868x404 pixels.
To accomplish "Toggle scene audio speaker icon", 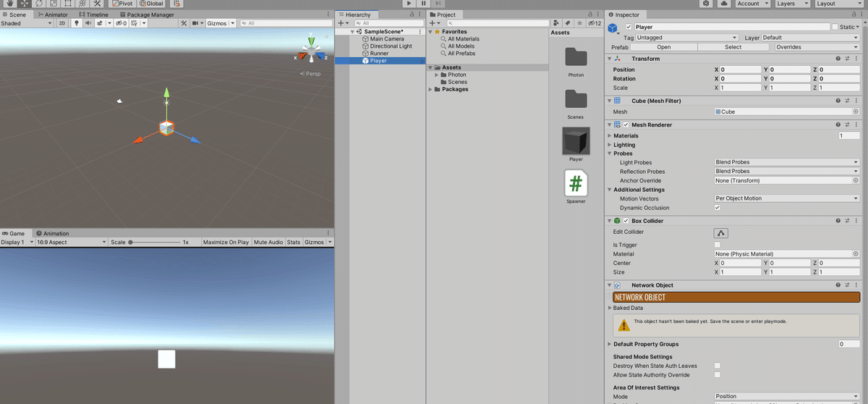I will click(88, 23).
